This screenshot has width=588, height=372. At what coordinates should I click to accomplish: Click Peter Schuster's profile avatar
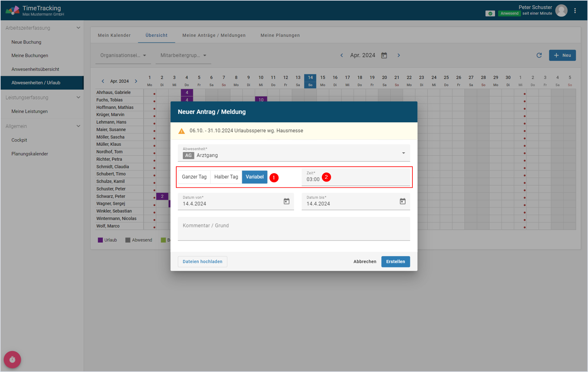561,11
